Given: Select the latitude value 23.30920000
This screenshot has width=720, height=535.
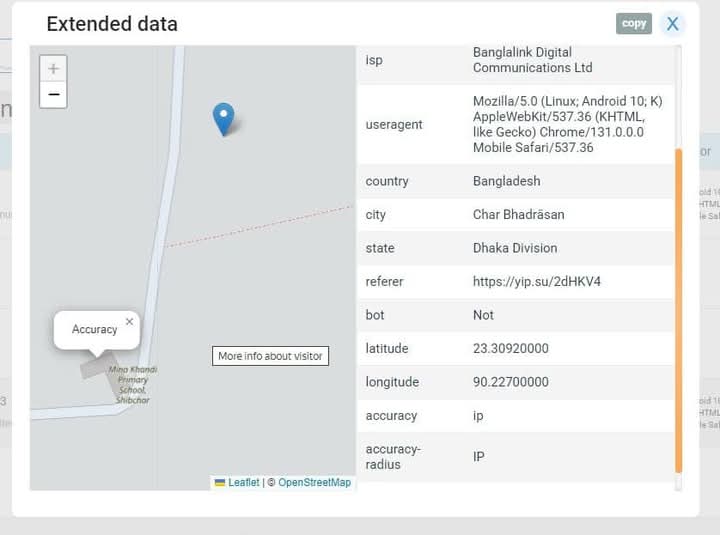Looking at the screenshot, I should pyautogui.click(x=511, y=349).
